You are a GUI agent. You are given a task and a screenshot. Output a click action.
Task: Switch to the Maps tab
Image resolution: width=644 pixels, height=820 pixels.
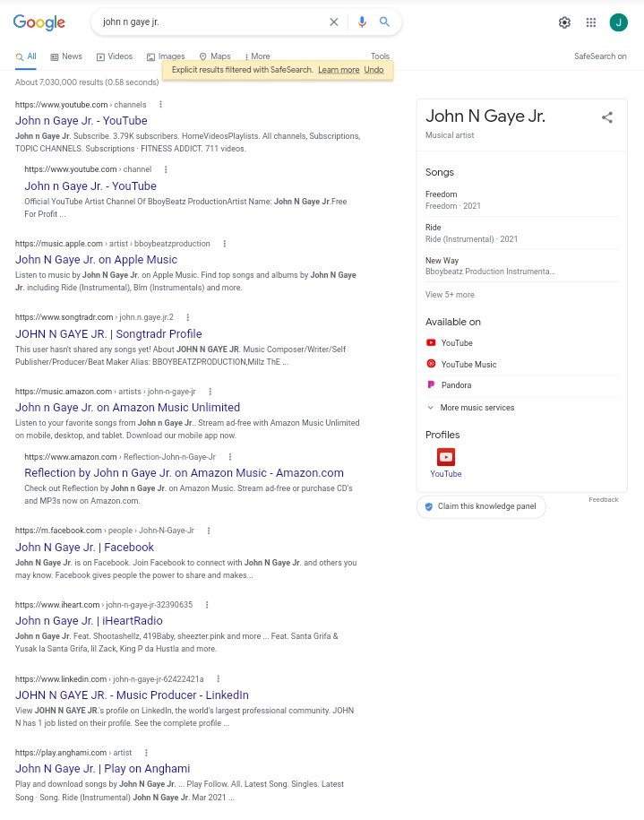(215, 56)
